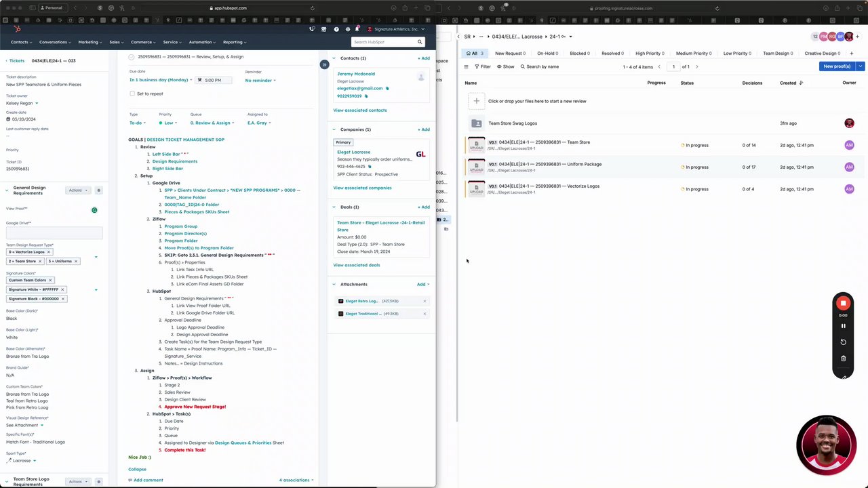
Task: Remove Elegat Traditional attachment
Action: coord(425,314)
